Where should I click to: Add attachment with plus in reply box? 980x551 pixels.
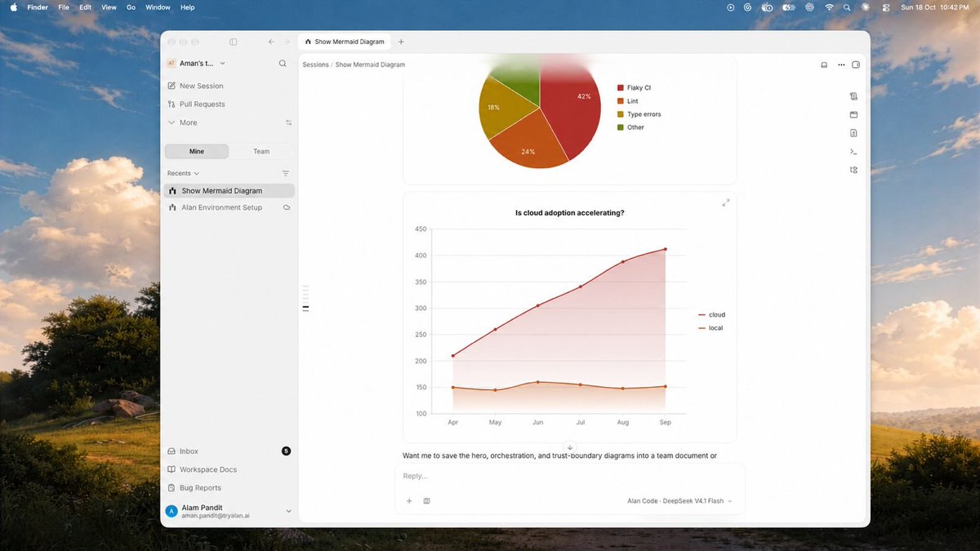click(409, 501)
